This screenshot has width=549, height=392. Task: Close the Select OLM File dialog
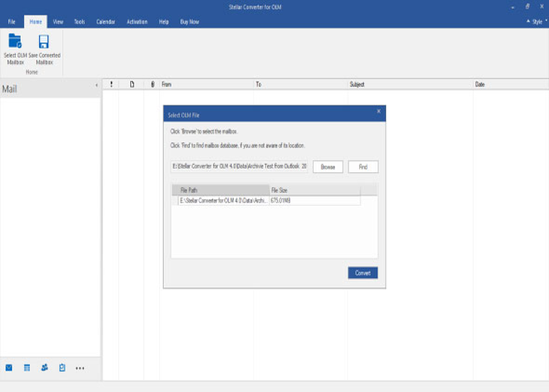tap(378, 112)
